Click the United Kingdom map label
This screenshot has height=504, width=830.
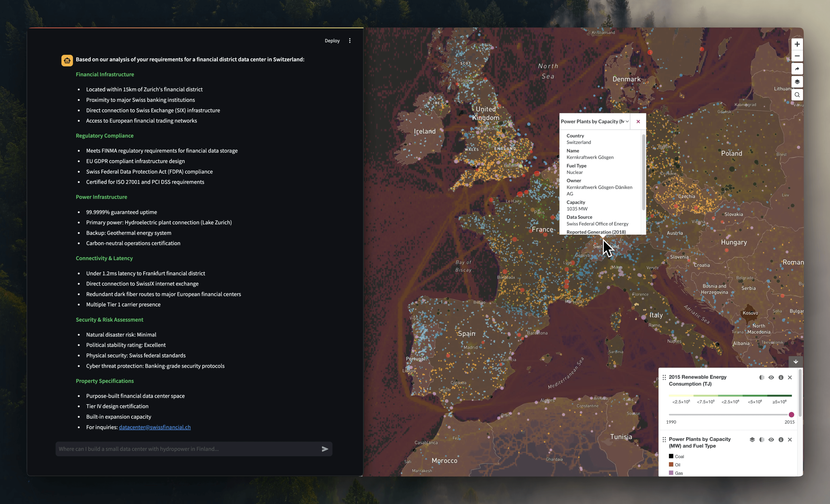(486, 113)
